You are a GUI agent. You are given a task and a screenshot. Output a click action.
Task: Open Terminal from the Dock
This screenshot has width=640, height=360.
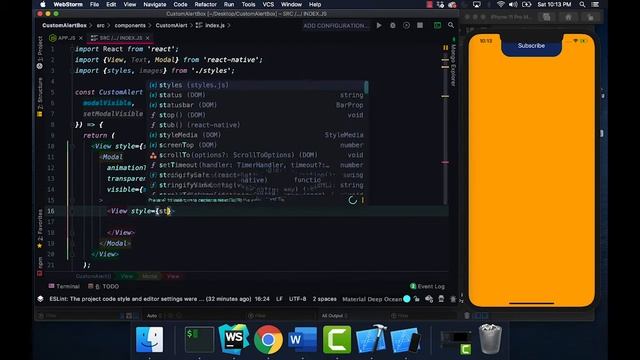tap(200, 340)
